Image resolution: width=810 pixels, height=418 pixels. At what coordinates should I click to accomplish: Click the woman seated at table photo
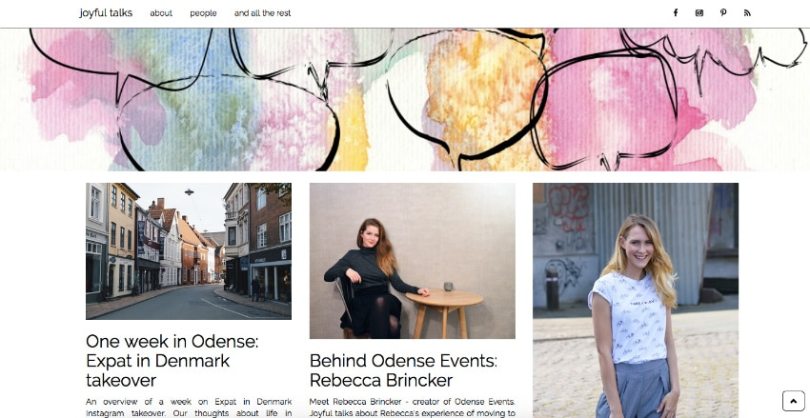[x=412, y=261]
